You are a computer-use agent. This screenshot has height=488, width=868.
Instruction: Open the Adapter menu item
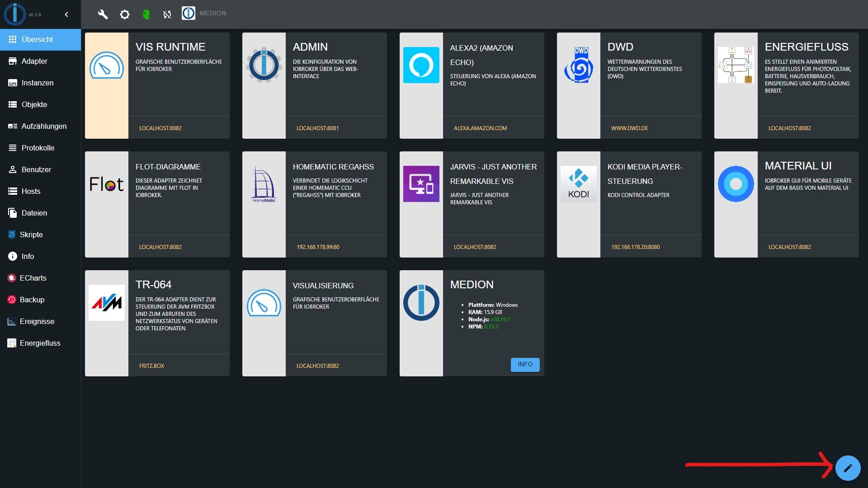coord(34,61)
